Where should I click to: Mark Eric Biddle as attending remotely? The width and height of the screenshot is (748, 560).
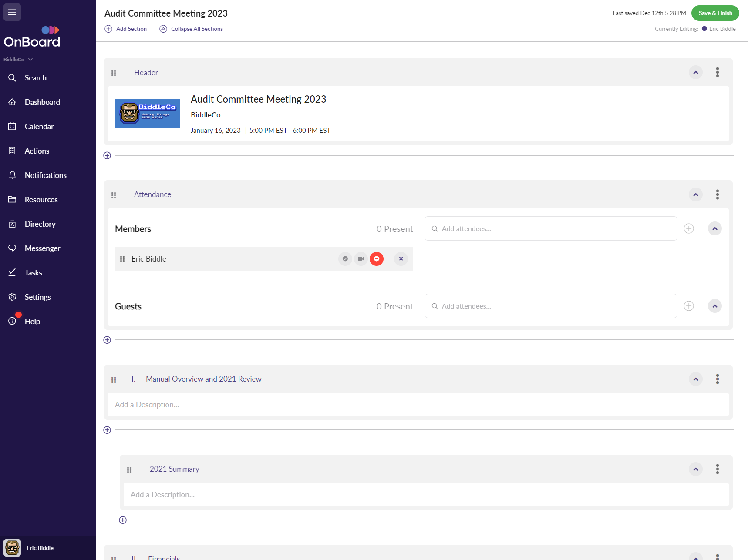pos(361,259)
